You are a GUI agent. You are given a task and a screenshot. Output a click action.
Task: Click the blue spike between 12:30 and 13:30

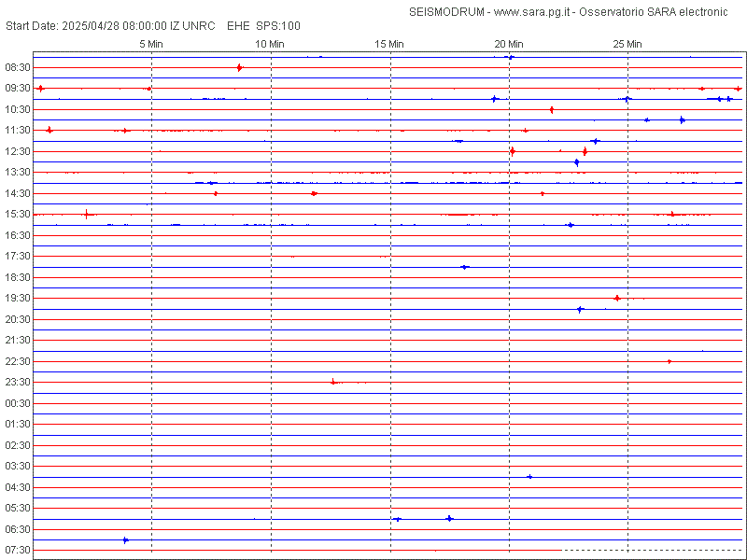(x=576, y=162)
